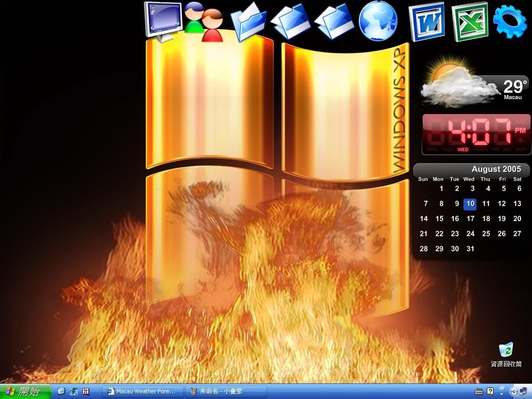Viewport: 532px width, 399px height.
Task: Open the upright blue folder in the dock
Action: point(248,22)
